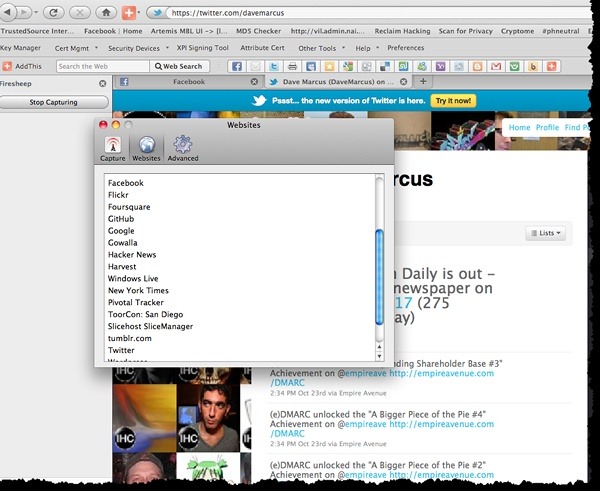600x491 pixels.
Task: Open the Capture preferences pane
Action: point(112,149)
